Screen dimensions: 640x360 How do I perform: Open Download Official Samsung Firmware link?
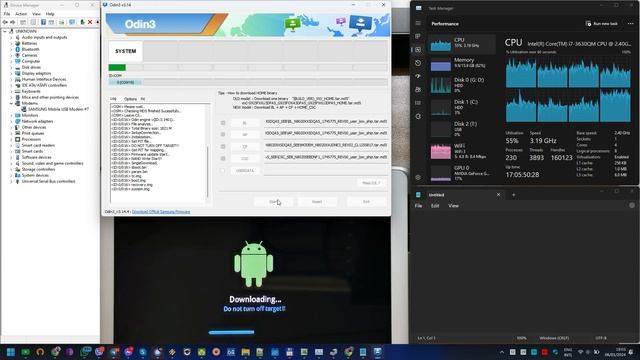tap(161, 212)
